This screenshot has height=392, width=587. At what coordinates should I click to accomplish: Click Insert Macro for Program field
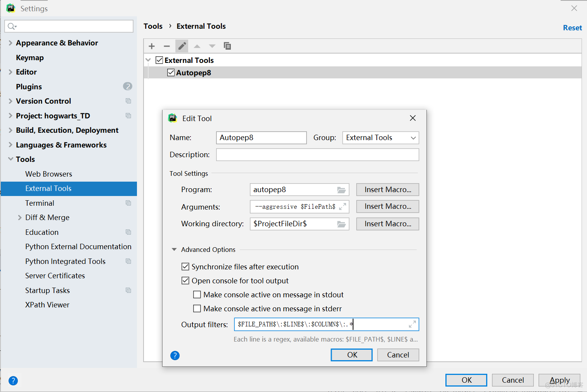388,189
